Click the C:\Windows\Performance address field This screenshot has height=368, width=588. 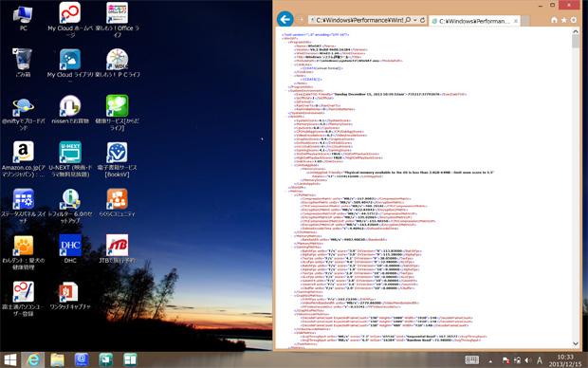[x=359, y=20]
